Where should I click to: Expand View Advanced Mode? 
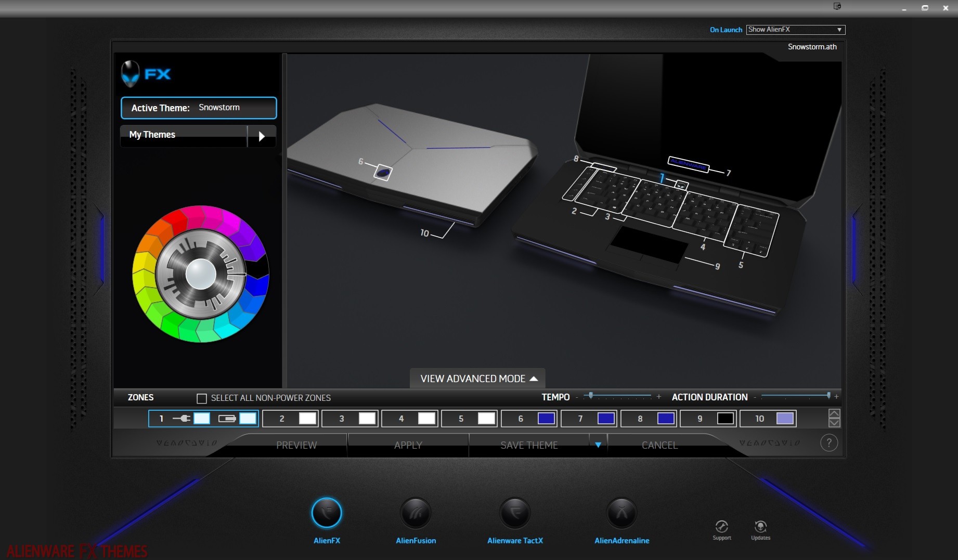(x=478, y=379)
